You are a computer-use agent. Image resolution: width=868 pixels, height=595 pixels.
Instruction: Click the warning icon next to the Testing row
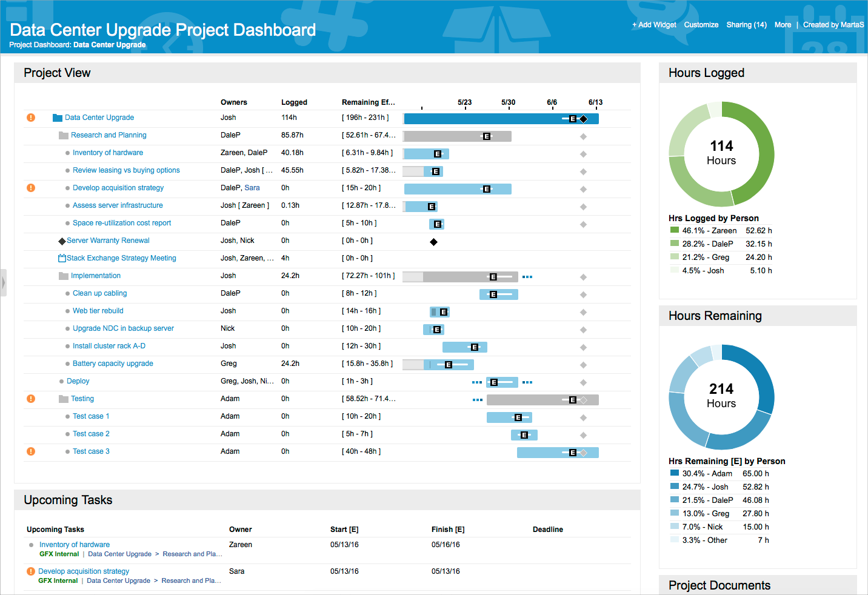click(x=30, y=399)
